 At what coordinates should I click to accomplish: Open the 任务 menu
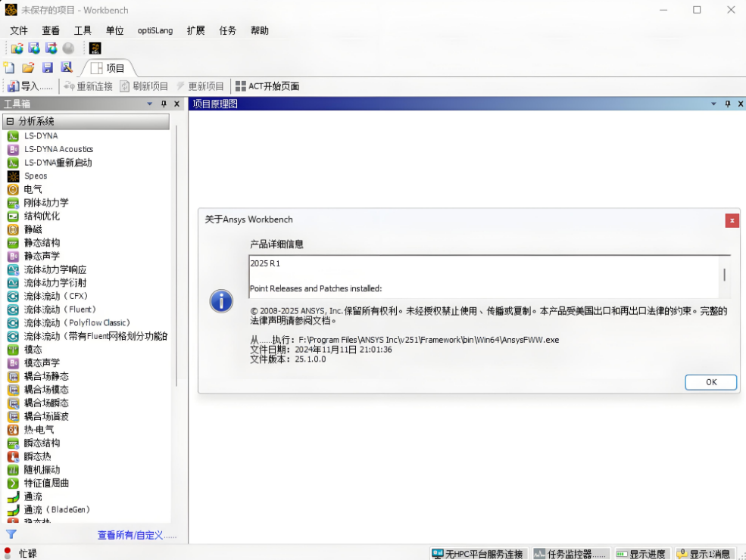click(x=227, y=30)
